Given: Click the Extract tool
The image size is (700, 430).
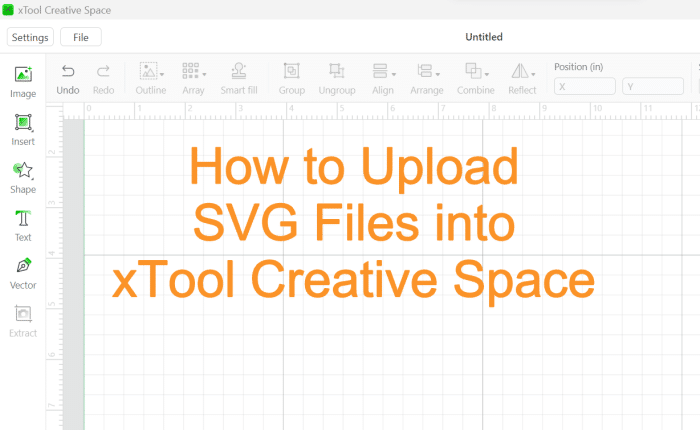Looking at the screenshot, I should 23,321.
